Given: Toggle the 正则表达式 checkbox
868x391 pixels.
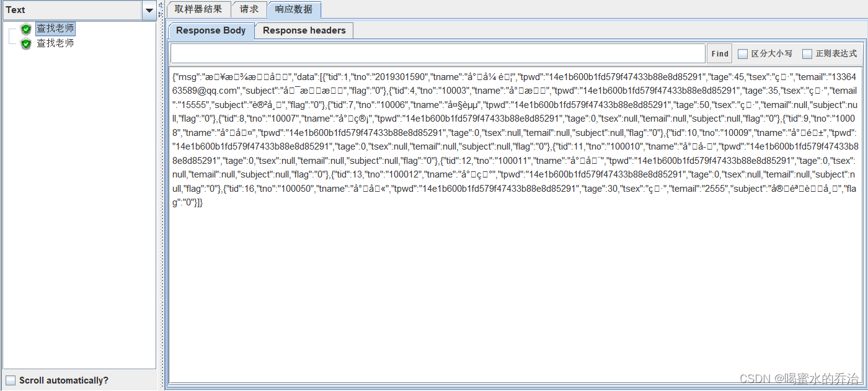Looking at the screenshot, I should pos(807,54).
